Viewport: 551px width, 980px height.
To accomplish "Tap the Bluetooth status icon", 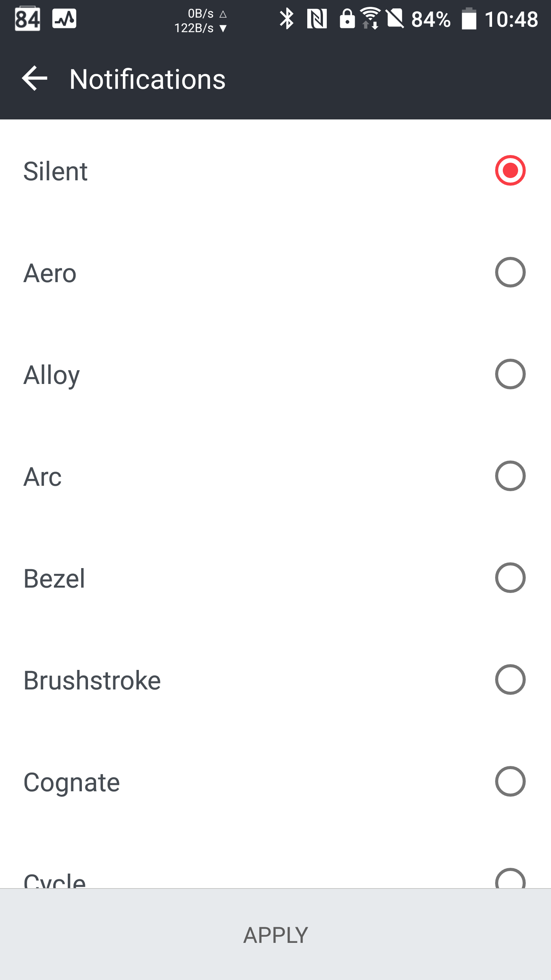I will 286,19.
